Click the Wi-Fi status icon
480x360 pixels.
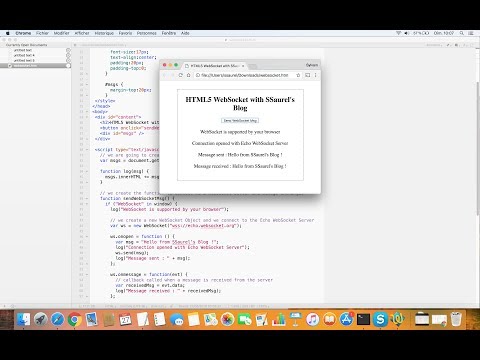[x=398, y=33]
